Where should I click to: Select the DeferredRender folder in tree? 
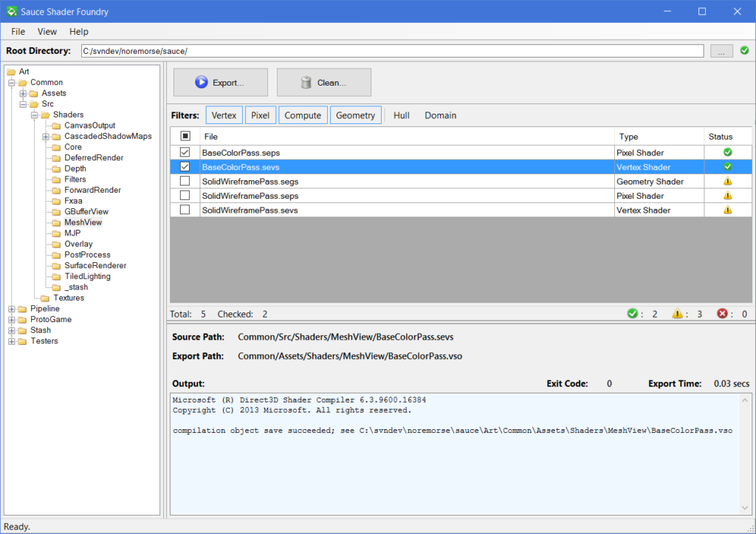(94, 158)
